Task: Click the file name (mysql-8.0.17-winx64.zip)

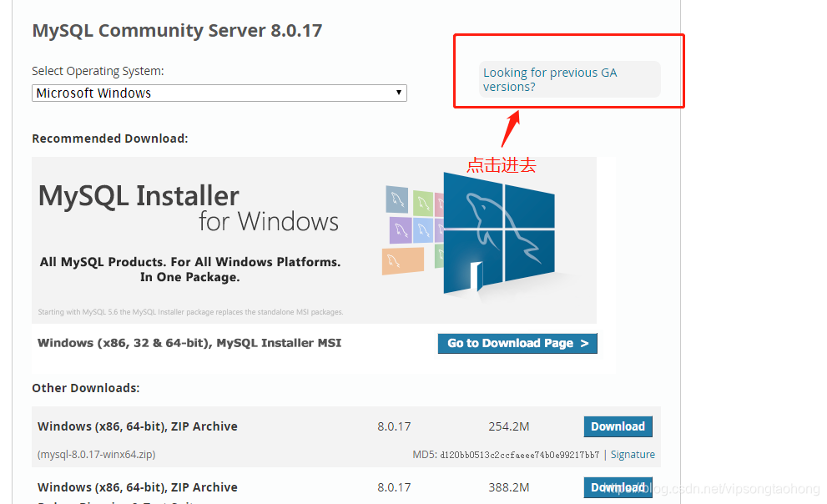Action: (x=97, y=455)
